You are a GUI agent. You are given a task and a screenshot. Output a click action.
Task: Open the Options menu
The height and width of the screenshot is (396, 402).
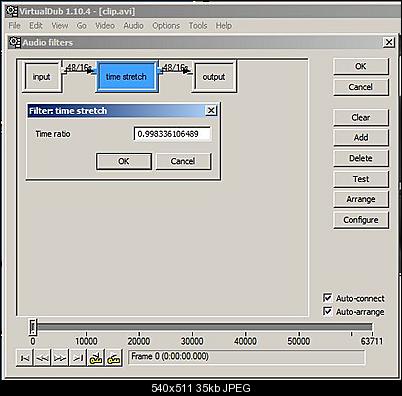point(166,26)
